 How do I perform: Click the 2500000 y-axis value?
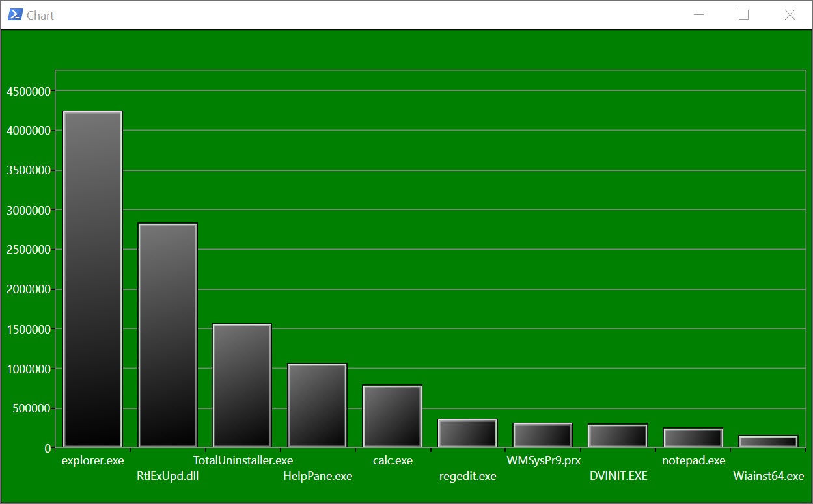pyautogui.click(x=28, y=250)
